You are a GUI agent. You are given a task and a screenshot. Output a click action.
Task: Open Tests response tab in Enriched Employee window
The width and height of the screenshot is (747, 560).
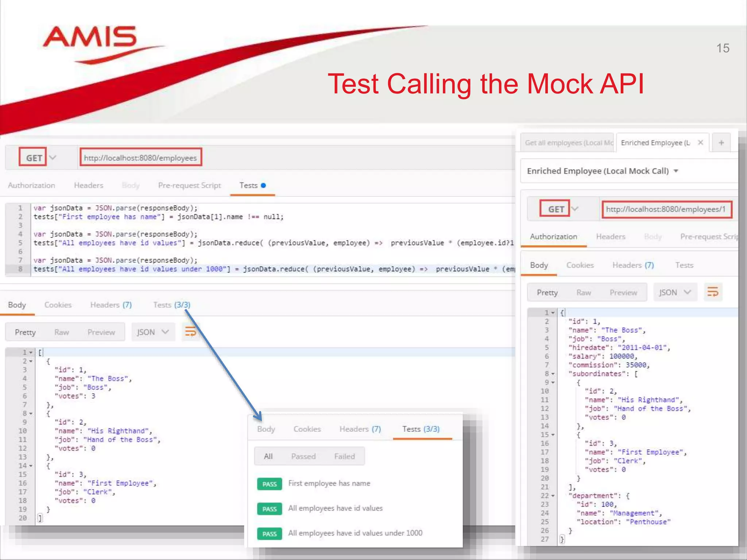[x=684, y=265]
